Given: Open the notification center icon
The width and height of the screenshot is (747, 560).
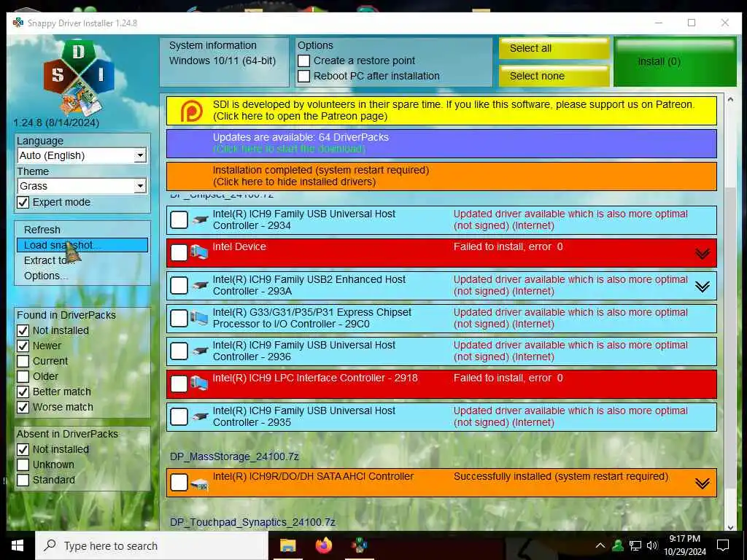Looking at the screenshot, I should point(723,545).
